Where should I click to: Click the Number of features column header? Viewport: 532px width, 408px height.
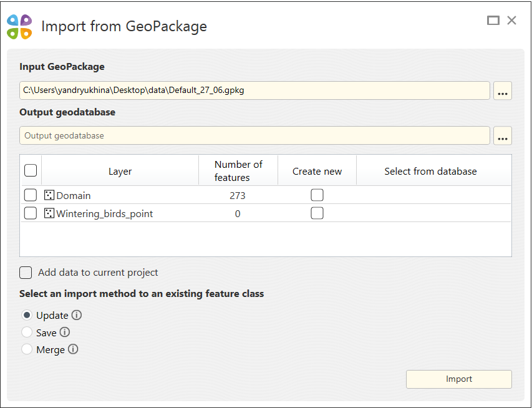click(238, 171)
